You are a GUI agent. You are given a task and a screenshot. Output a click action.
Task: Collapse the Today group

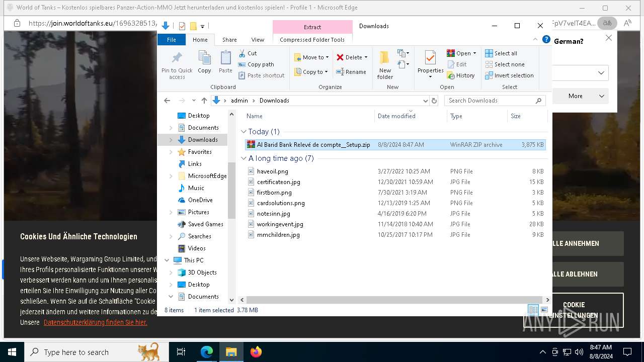pos(244,132)
